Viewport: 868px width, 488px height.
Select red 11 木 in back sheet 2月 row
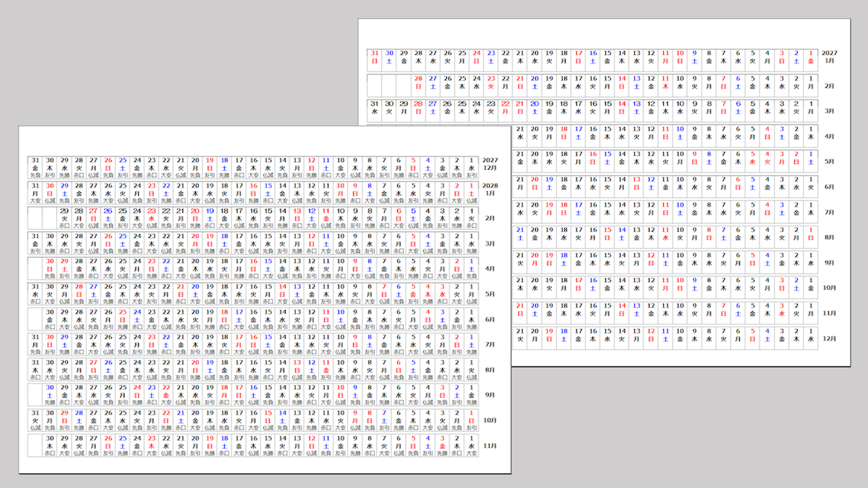(x=665, y=82)
